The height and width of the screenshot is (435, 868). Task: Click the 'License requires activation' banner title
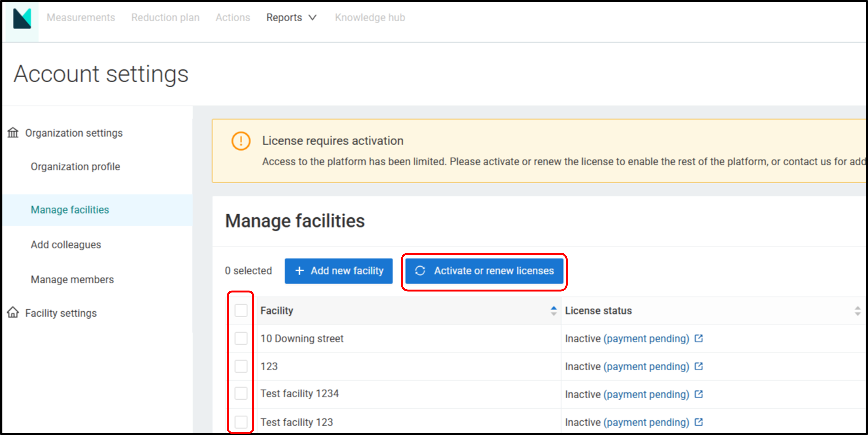(x=333, y=141)
